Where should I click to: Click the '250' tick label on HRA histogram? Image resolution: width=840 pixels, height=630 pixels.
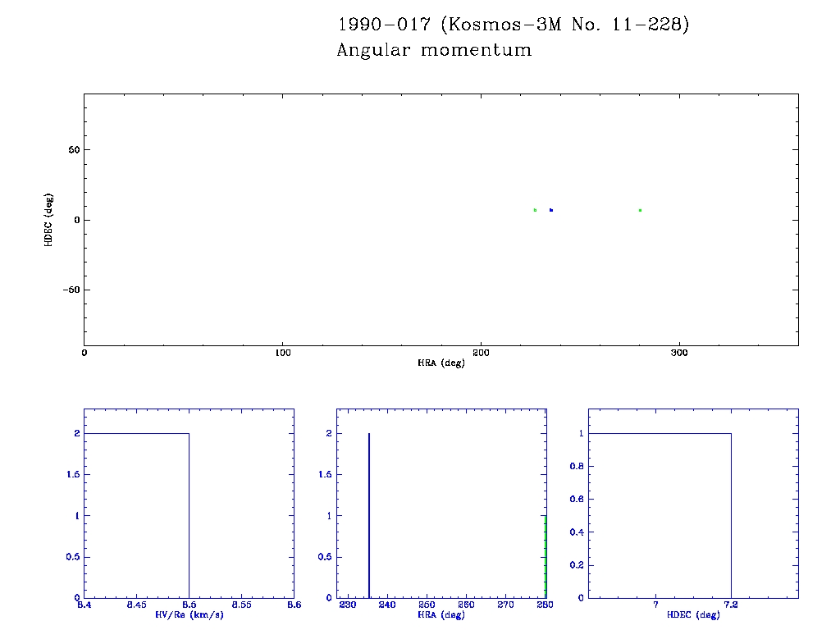click(427, 605)
